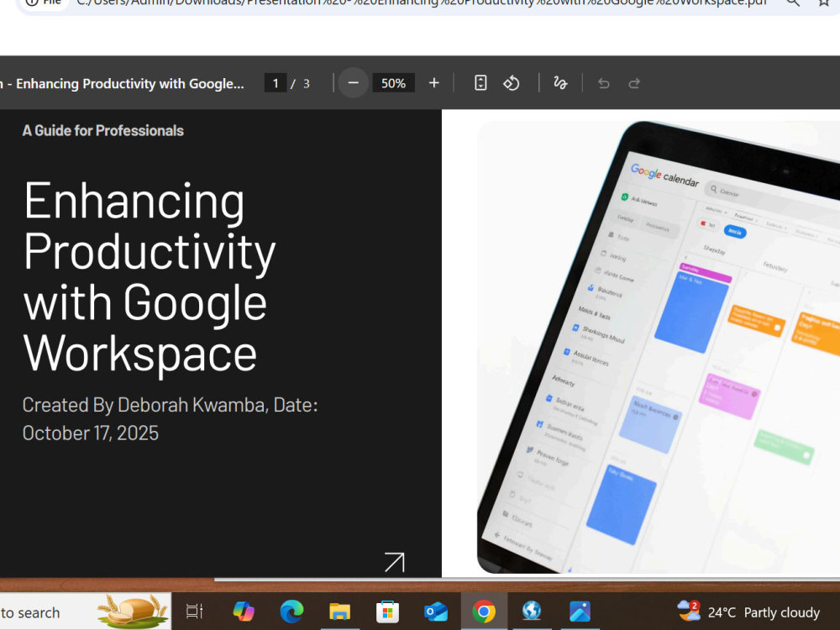Click the file path in address bar
The height and width of the screenshot is (630, 840).
[422, 3]
